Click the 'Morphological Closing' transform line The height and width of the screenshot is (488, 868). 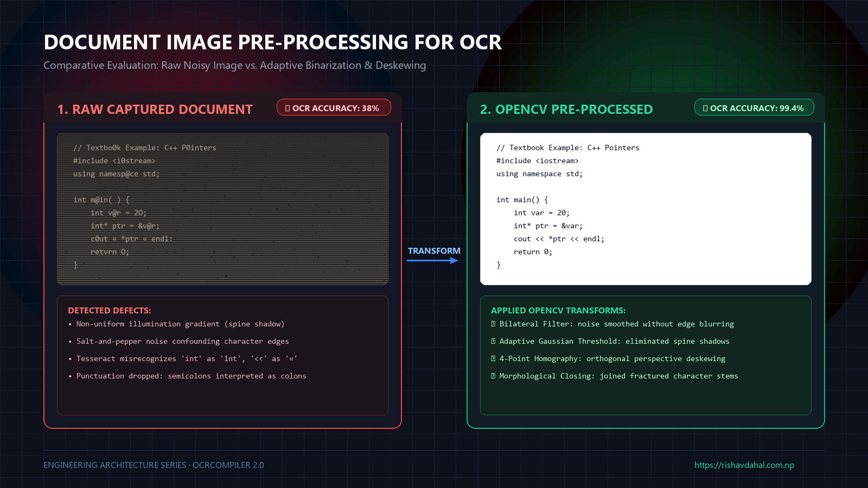coord(615,376)
